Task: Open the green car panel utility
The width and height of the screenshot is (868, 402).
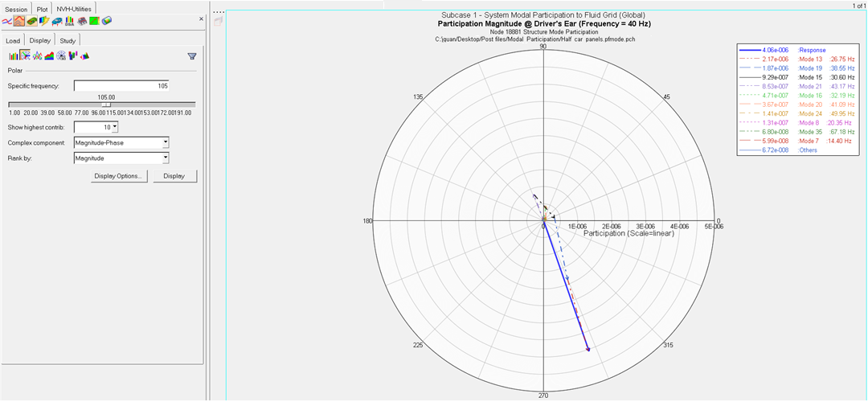Action: click(x=31, y=21)
